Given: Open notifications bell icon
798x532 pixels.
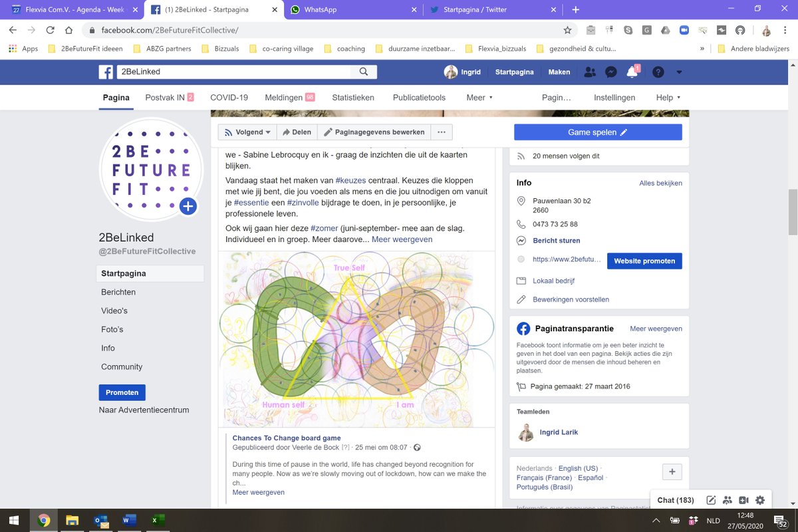Looking at the screenshot, I should (x=632, y=72).
